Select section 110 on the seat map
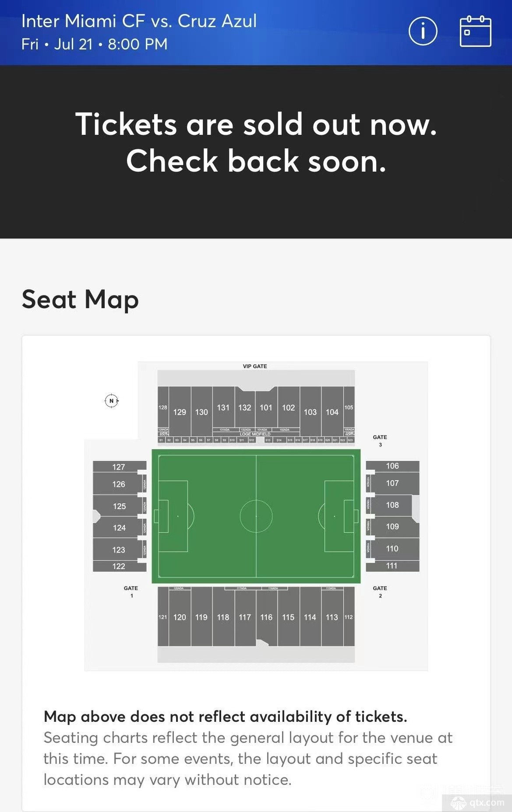Viewport: 512px width, 812px height. 392,548
